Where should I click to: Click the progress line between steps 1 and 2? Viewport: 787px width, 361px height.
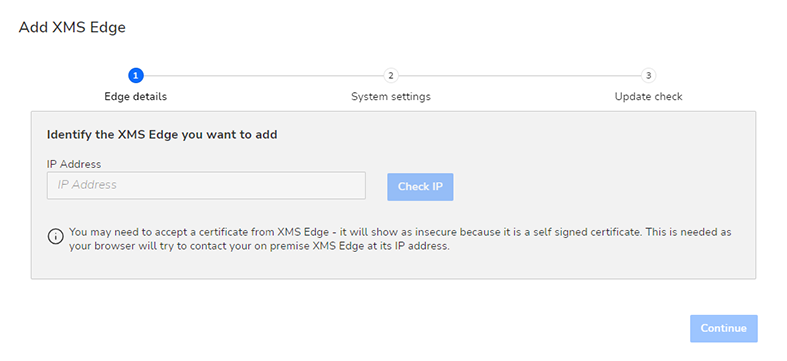(x=264, y=76)
